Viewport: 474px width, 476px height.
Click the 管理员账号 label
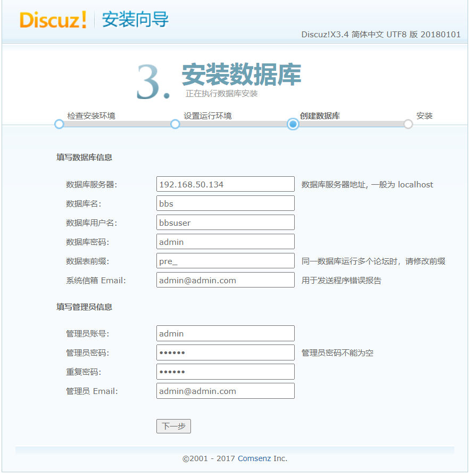pyautogui.click(x=88, y=333)
